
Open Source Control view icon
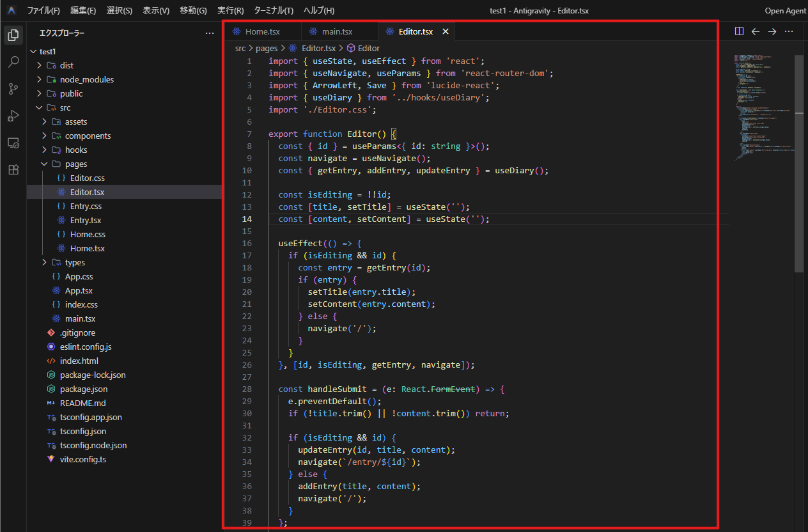pos(13,89)
